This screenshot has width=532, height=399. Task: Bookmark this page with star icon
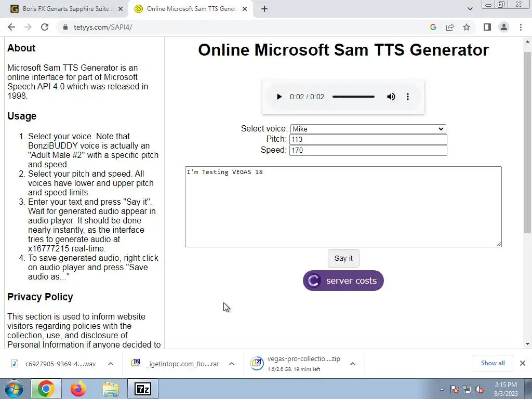(x=467, y=27)
